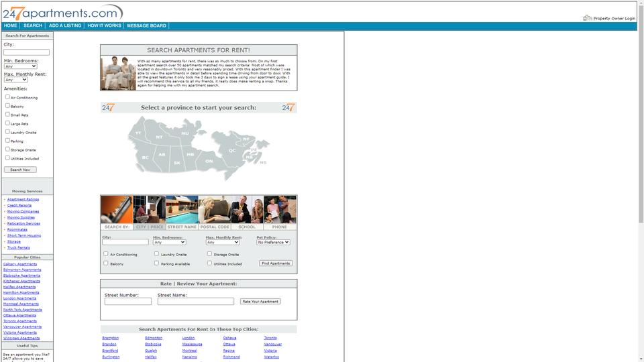The image size is (644, 362).
Task: Open Winnipeg Apartments link
Action: coord(21,338)
